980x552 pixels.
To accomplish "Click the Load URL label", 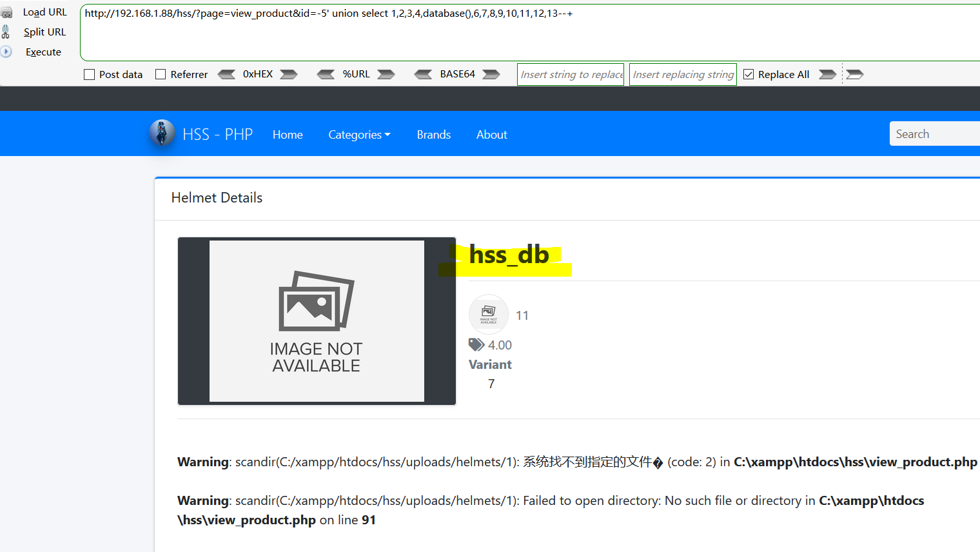I will [45, 12].
